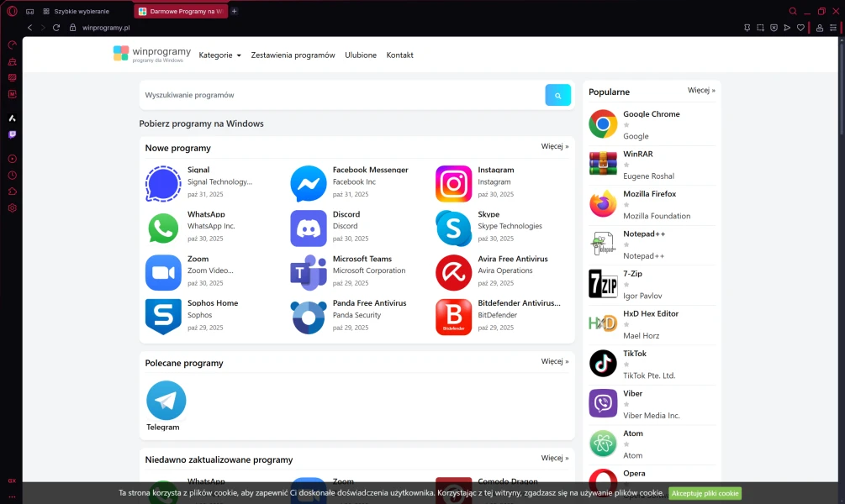Click the page vertical scrollbar
This screenshot has width=845, height=504.
pyautogui.click(x=840, y=92)
